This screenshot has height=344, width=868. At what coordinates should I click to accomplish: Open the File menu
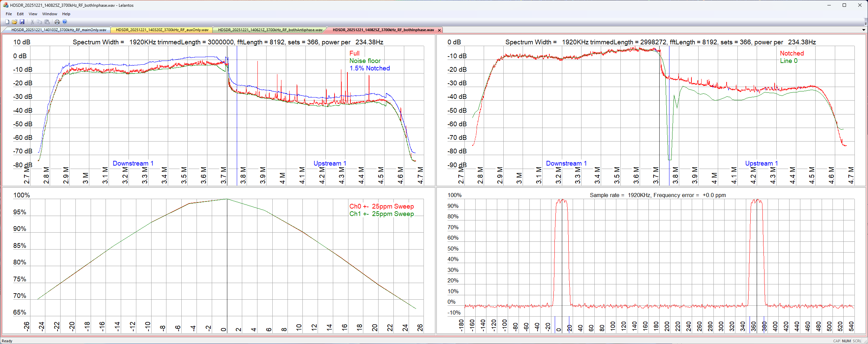tap(9, 14)
